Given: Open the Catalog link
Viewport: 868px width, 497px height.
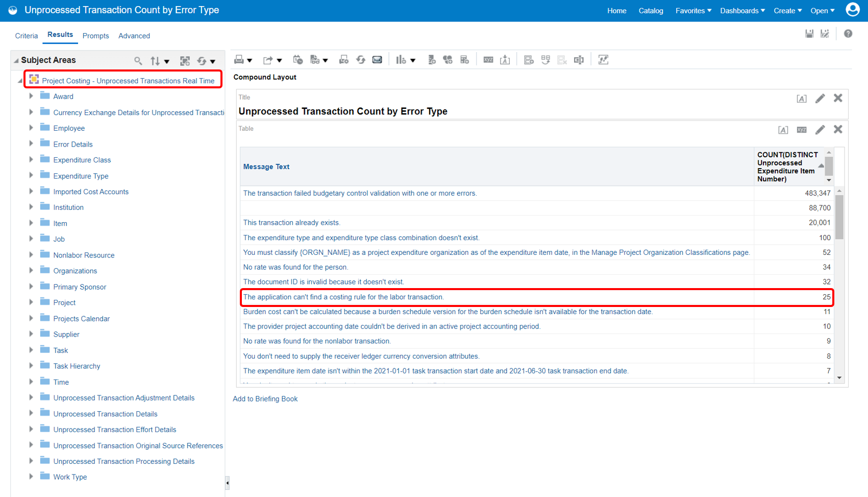Looking at the screenshot, I should click(x=651, y=11).
